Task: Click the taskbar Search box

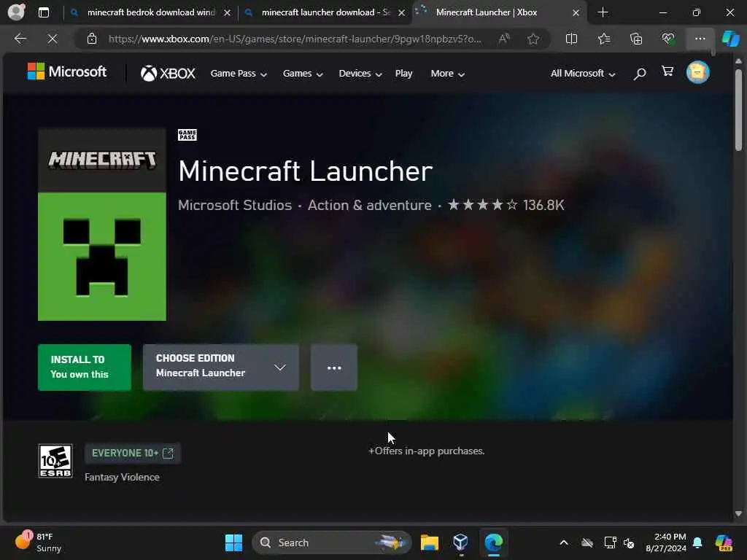Action: [332, 542]
